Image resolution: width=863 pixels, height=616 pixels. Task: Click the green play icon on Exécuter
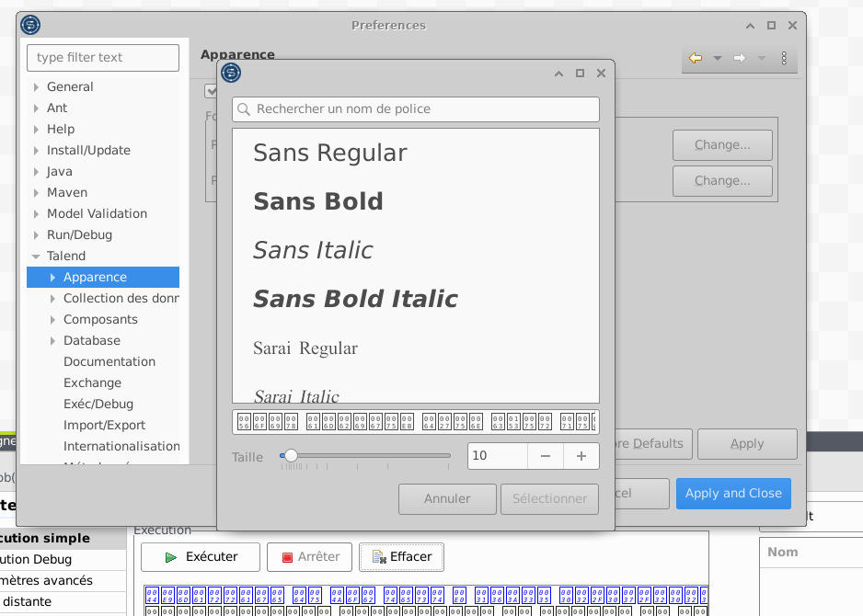170,558
